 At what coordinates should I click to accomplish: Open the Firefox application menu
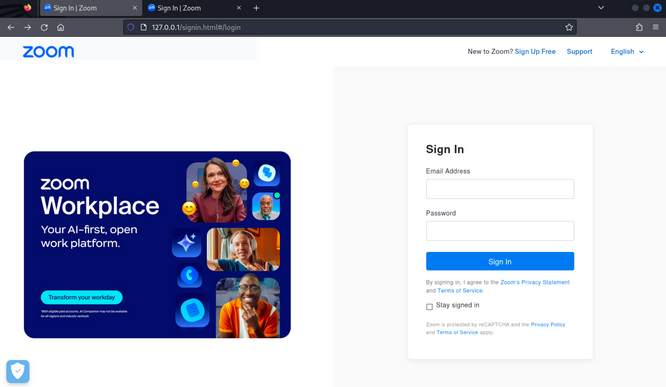[x=656, y=27]
